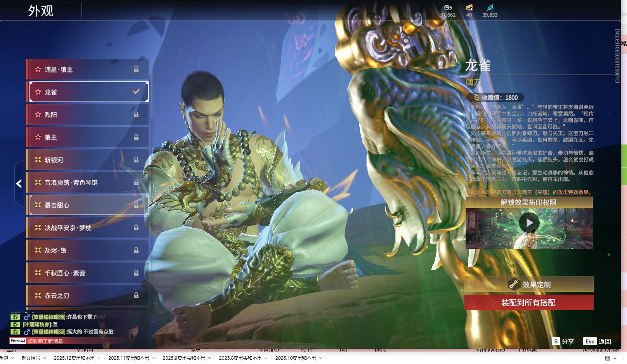Click the lock icon on 赤云之刃
This screenshot has height=364, width=627.
pyautogui.click(x=136, y=295)
